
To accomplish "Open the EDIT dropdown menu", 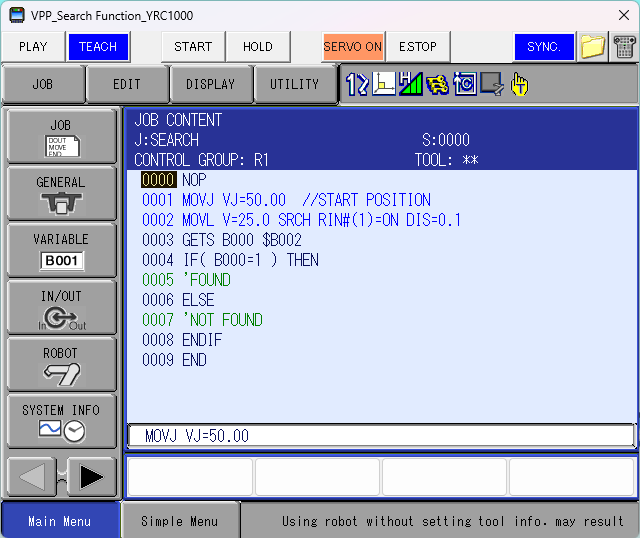I will pos(127,85).
